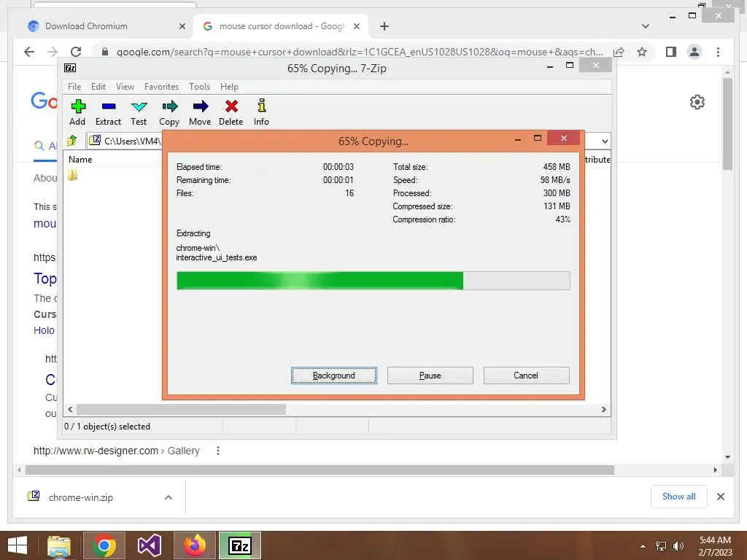Click Chrome's vertical scrollbar thumb

click(727, 124)
